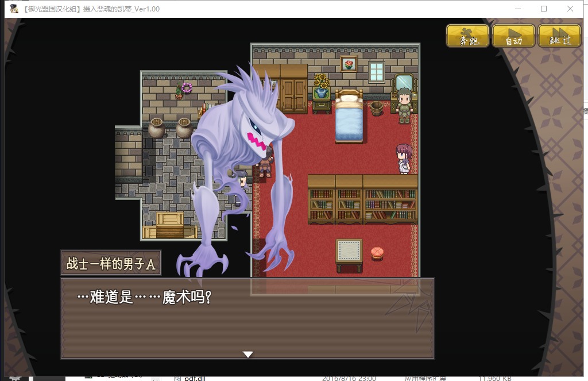Minimize the game window
The width and height of the screenshot is (588, 381).
tap(518, 9)
